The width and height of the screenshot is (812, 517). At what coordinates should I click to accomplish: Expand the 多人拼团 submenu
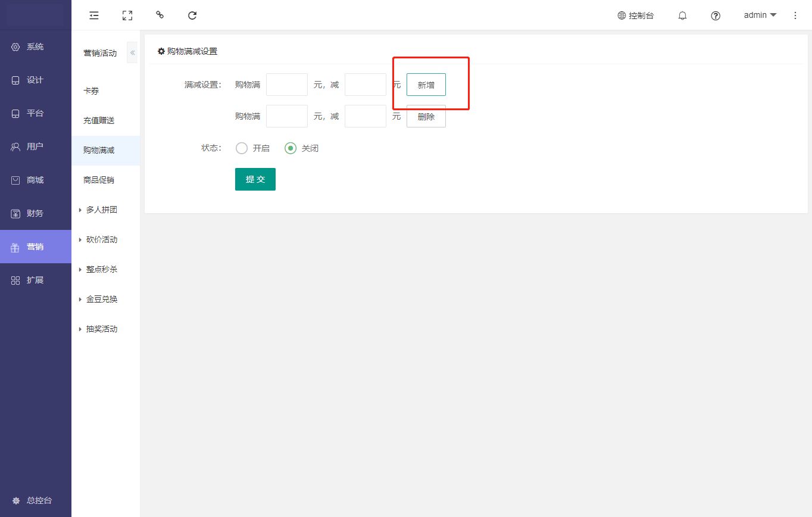click(x=101, y=210)
